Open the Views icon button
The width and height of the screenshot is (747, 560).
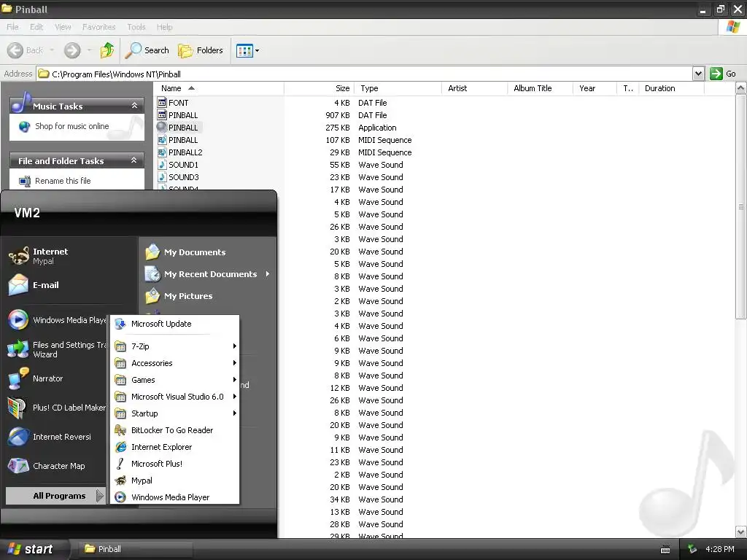point(244,50)
